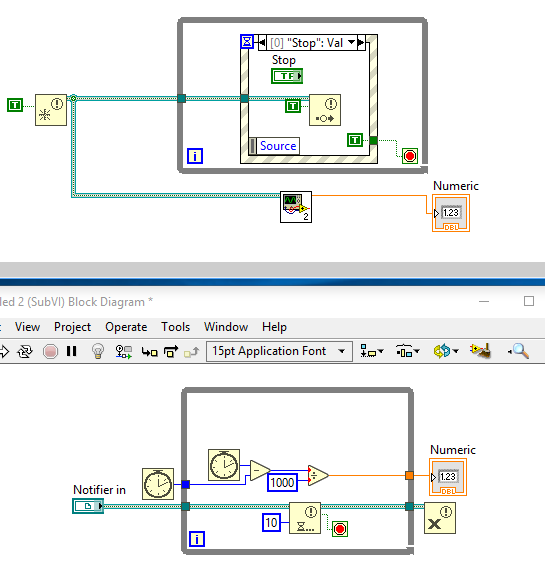Go to next event case arrow
The width and height of the screenshot is (545, 565).
pyautogui.click(x=361, y=42)
